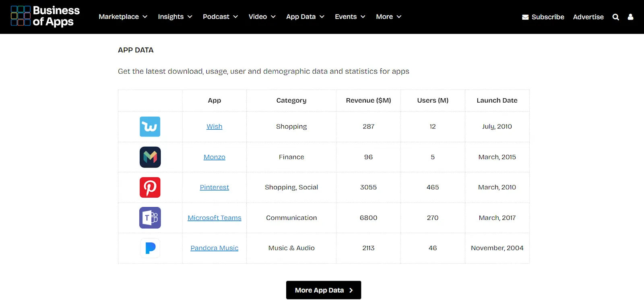Select revenue value 2113

pyautogui.click(x=369, y=248)
